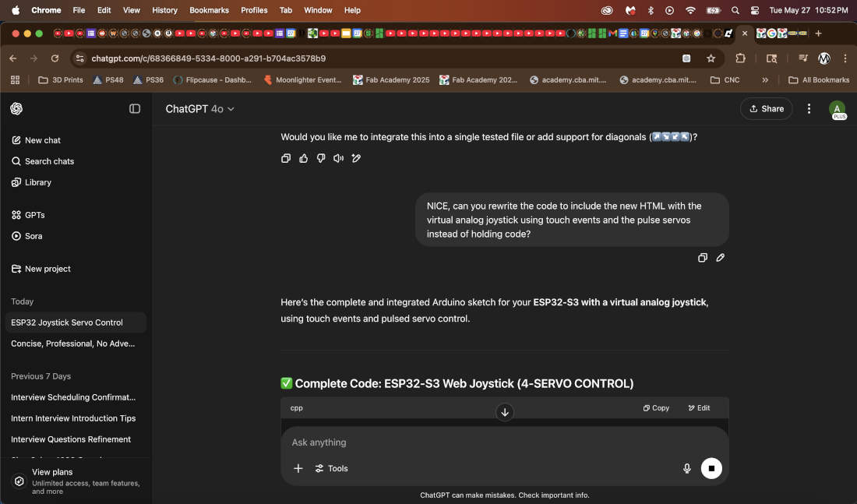Open Search chats
Viewport: 857px width, 504px height.
[43, 161]
